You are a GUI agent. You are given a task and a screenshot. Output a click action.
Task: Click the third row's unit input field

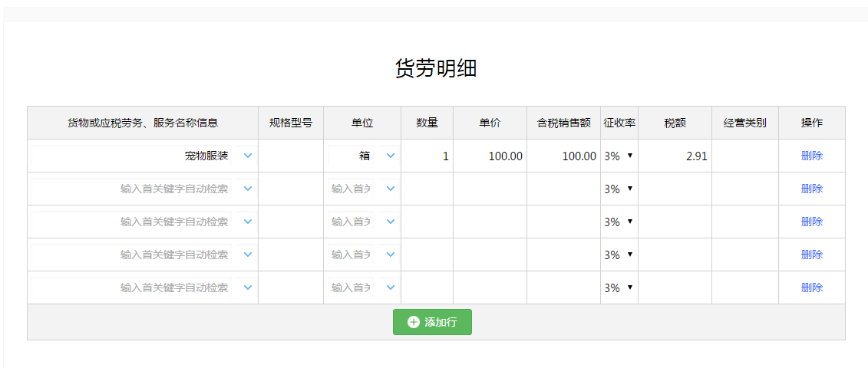(351, 222)
